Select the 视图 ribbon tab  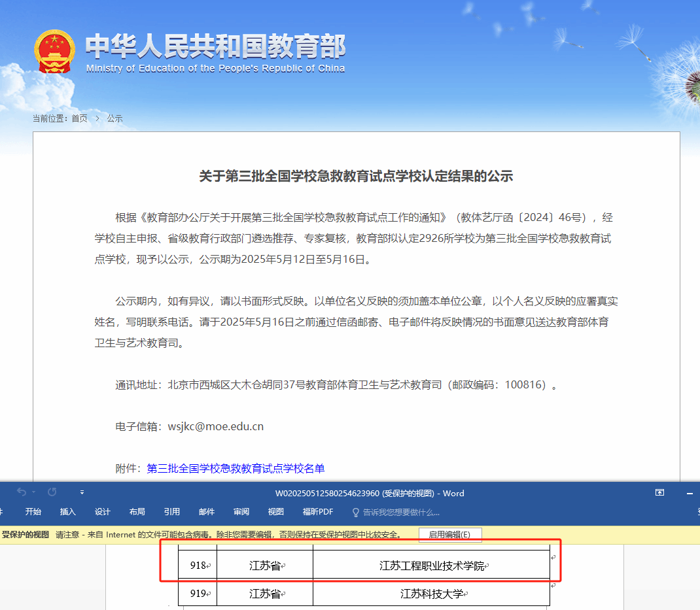click(276, 512)
